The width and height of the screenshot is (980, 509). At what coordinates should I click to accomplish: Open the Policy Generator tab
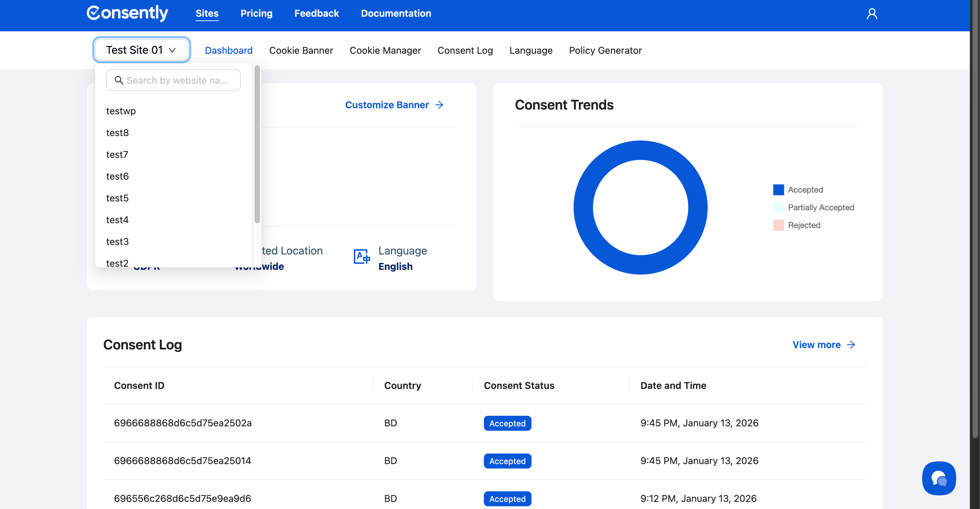click(605, 50)
